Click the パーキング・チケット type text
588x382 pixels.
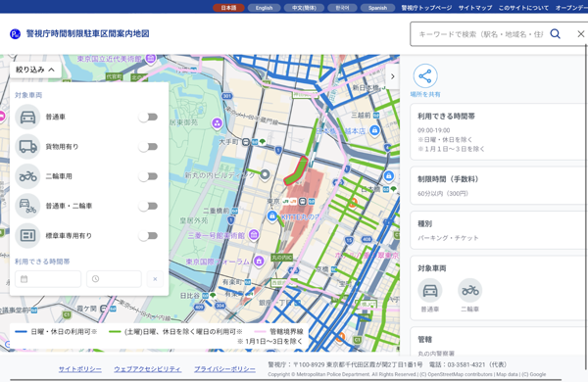coord(448,238)
